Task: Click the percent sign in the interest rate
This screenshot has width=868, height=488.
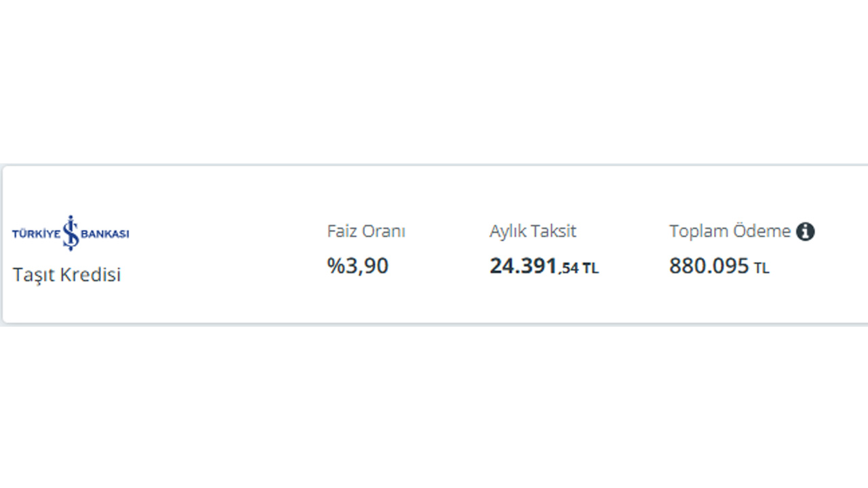Action: click(x=336, y=266)
